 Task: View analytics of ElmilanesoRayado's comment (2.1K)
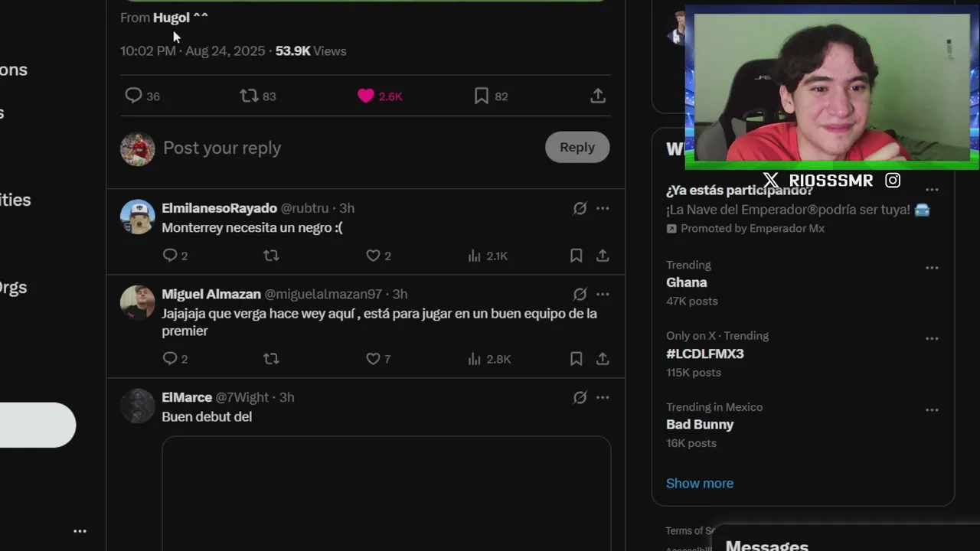pyautogui.click(x=488, y=256)
